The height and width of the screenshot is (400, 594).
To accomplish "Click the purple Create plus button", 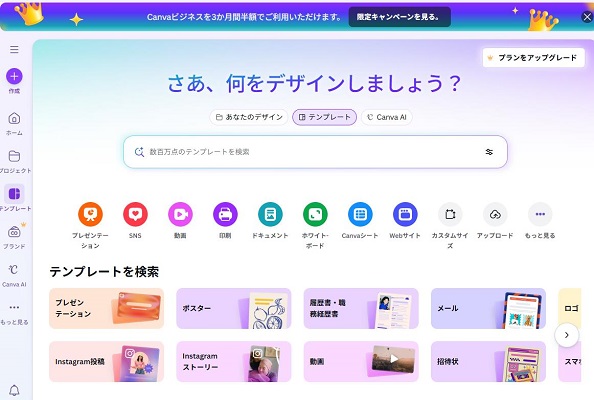I will 14,77.
